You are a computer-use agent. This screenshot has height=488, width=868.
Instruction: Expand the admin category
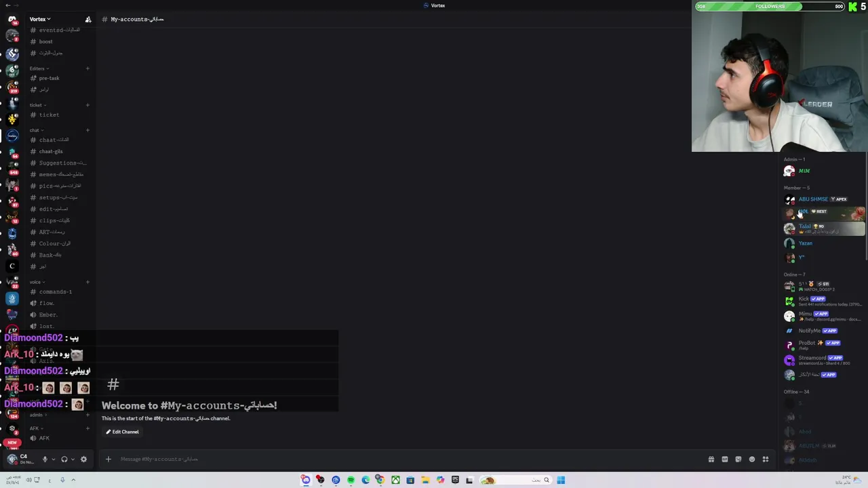pyautogui.click(x=37, y=415)
